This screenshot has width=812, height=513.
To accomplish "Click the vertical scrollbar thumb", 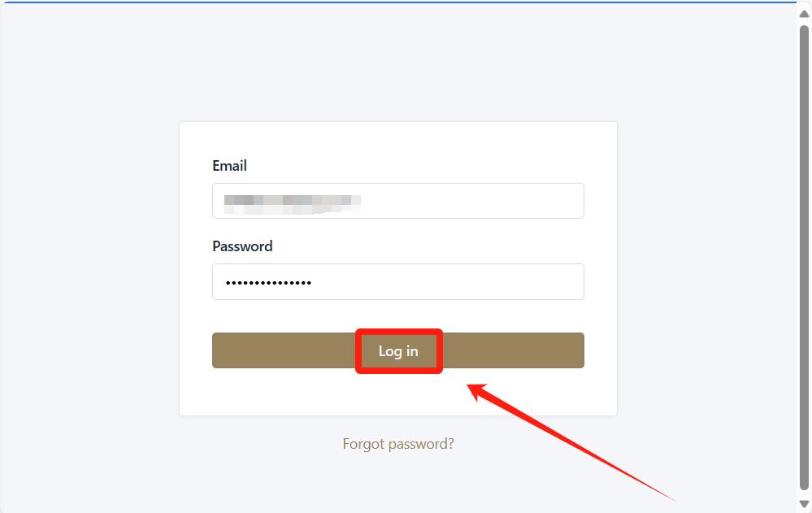I will point(804,244).
